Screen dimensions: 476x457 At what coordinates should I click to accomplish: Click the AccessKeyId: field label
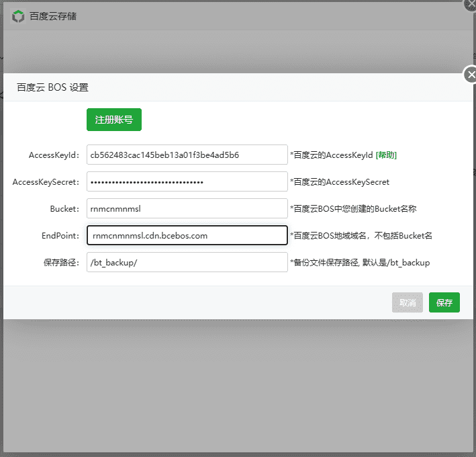pos(54,155)
